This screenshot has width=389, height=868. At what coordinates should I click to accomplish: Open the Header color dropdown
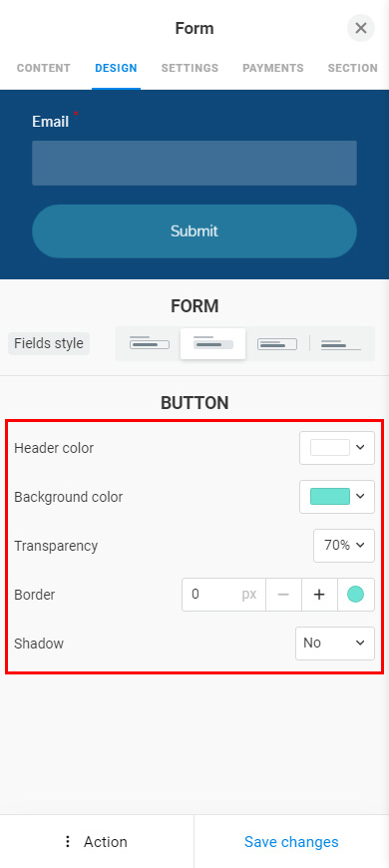(x=337, y=448)
